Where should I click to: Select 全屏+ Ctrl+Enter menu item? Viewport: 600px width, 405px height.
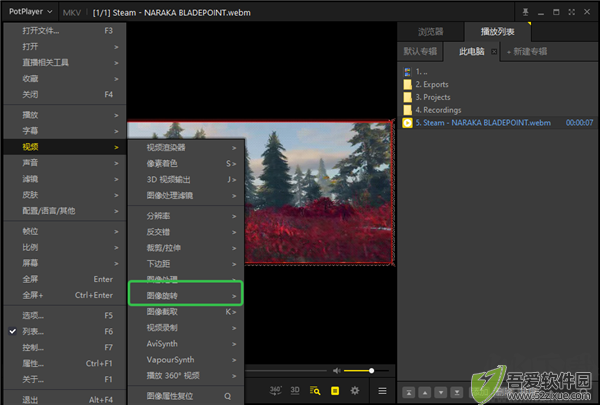tap(65, 296)
